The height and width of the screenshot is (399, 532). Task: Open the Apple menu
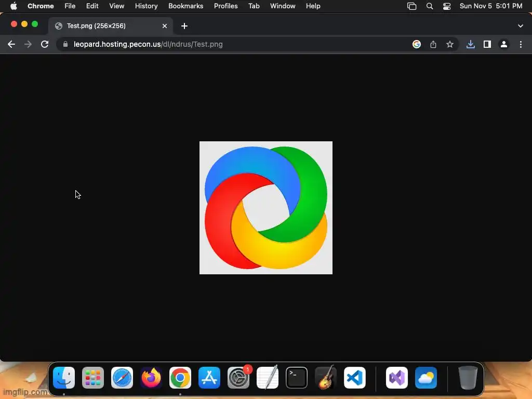(14, 6)
